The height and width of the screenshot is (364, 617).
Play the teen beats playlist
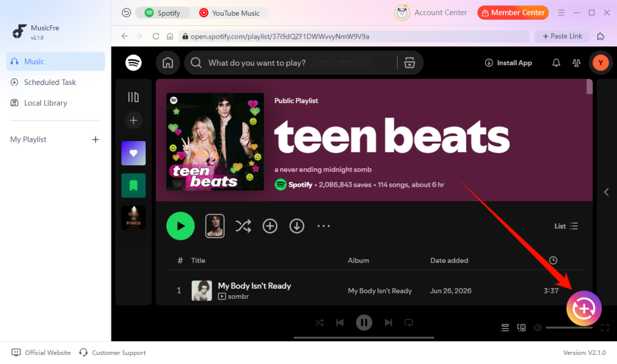click(180, 226)
